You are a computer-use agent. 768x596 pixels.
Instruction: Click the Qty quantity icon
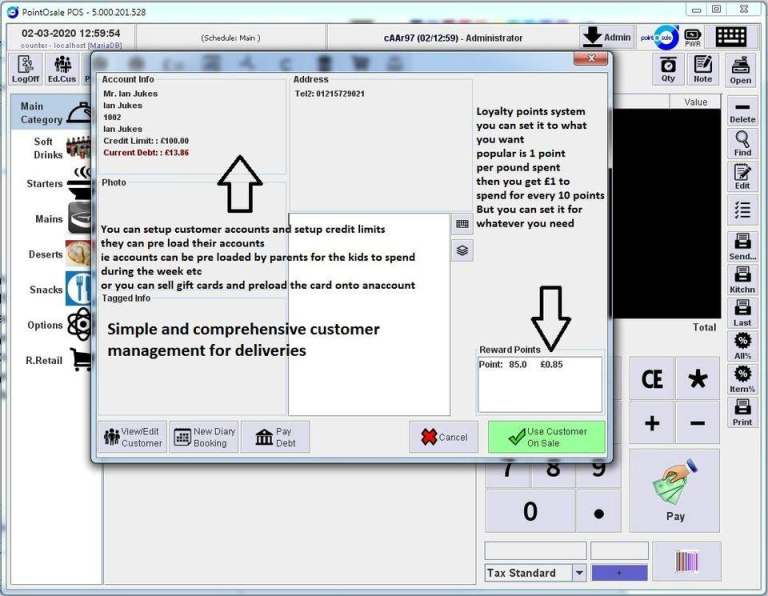668,68
